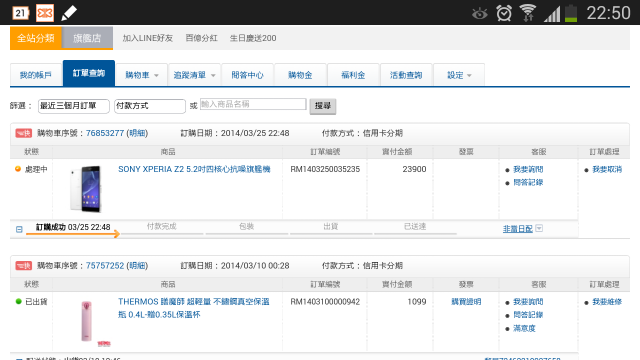
Task: Open the orange mail notification icon
Action: [x=45, y=13]
